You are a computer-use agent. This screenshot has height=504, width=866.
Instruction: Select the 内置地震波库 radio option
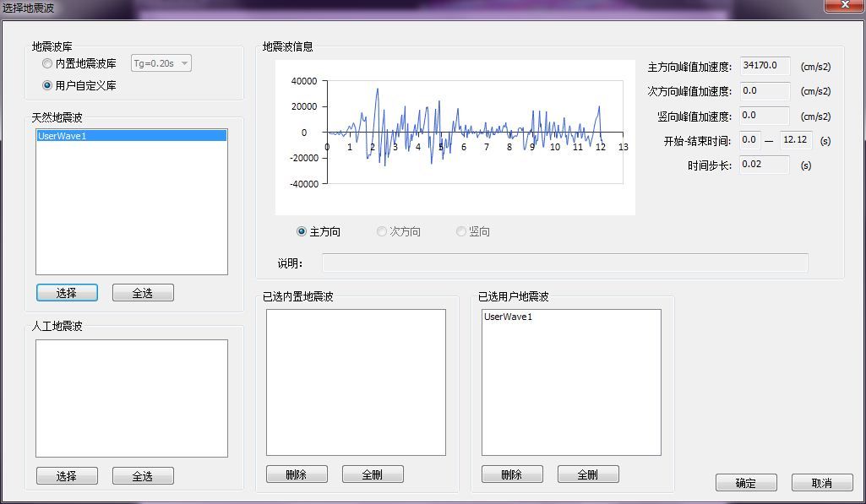[79, 63]
